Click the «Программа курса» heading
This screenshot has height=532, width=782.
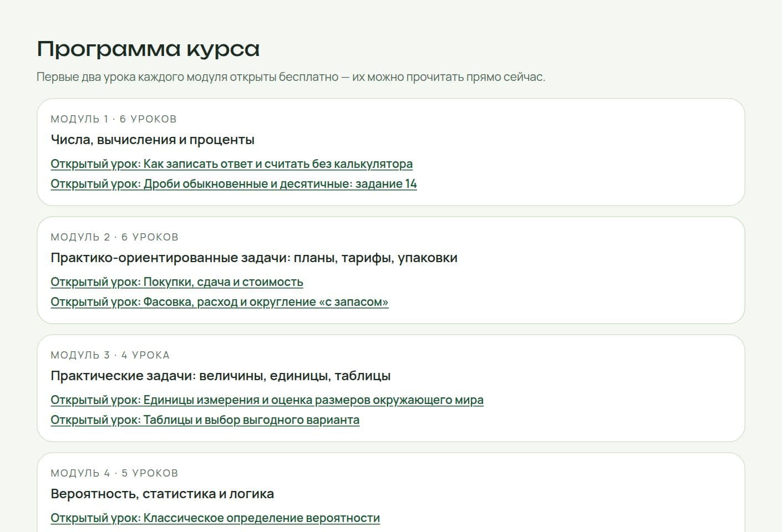148,49
